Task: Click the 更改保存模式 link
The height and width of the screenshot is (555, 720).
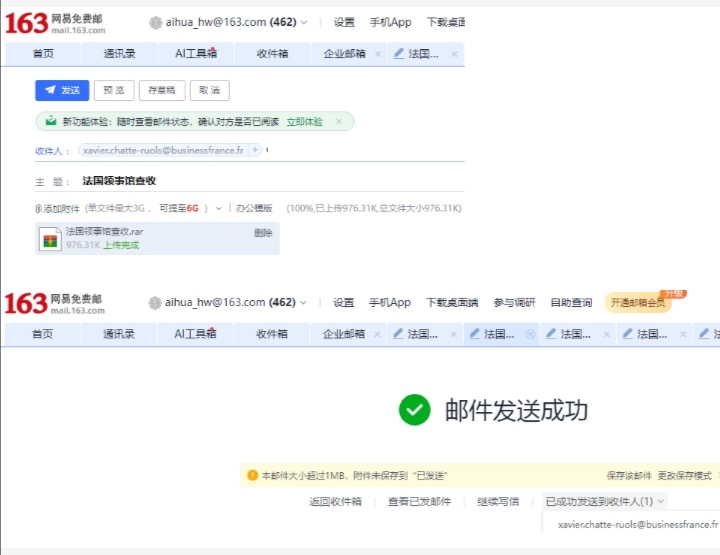Action: [685, 476]
